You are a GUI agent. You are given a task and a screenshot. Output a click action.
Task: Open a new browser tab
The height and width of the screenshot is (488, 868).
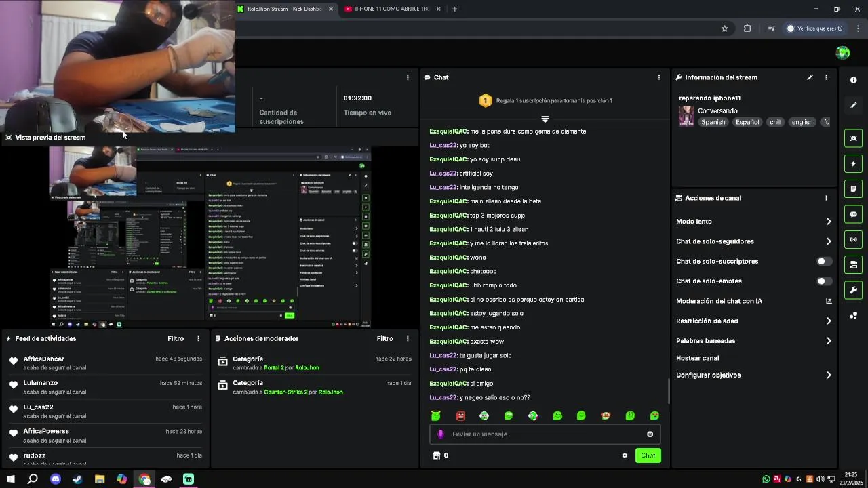[x=454, y=9]
